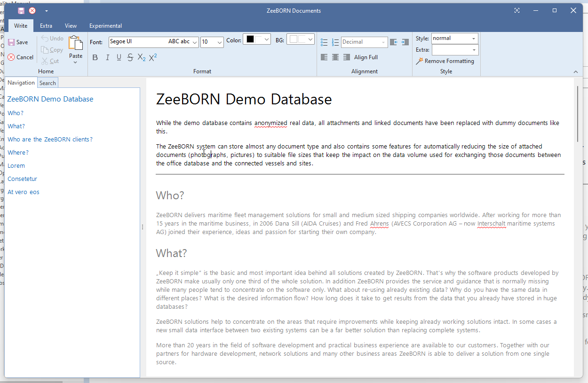Insert a bulleted list
The image size is (588, 383).
click(x=324, y=42)
